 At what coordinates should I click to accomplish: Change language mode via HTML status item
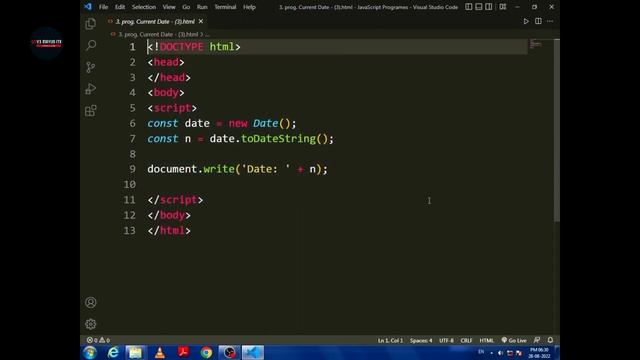[x=487, y=340]
